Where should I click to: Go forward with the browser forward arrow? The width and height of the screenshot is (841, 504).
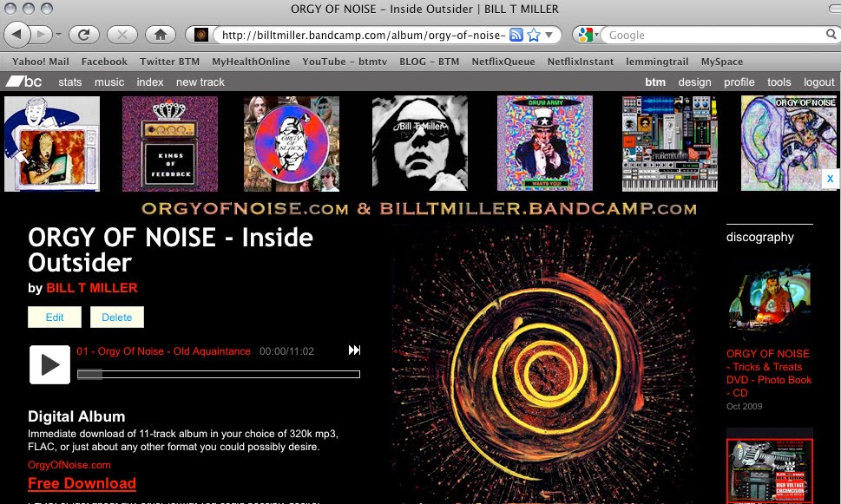click(x=40, y=35)
